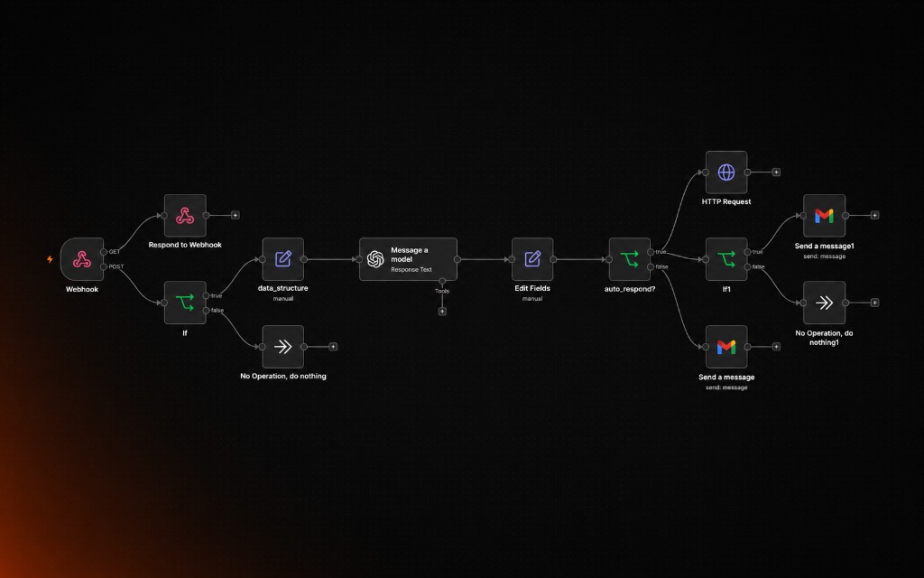The width and height of the screenshot is (924, 578).
Task: Click the "Response Text" subtitle
Action: (411, 269)
